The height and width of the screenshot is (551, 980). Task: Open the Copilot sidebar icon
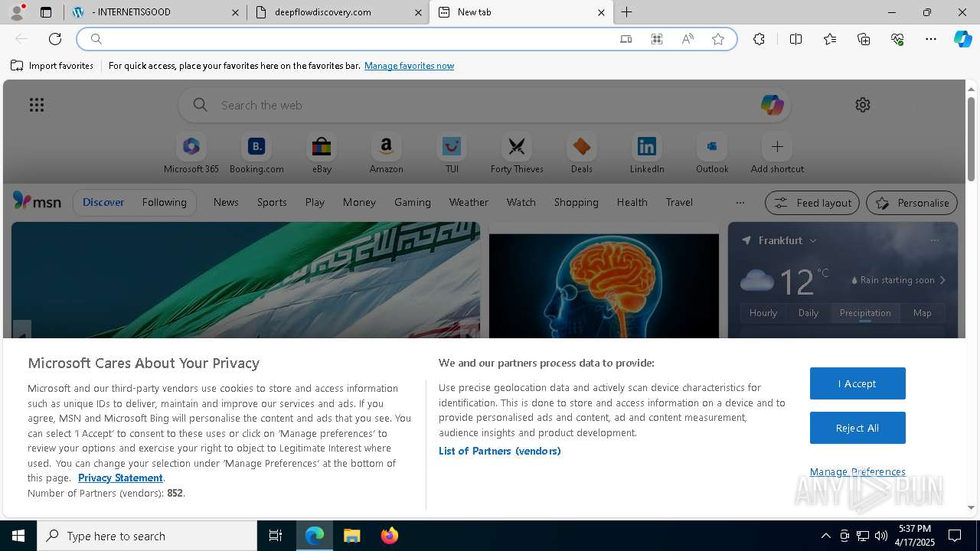pos(963,39)
